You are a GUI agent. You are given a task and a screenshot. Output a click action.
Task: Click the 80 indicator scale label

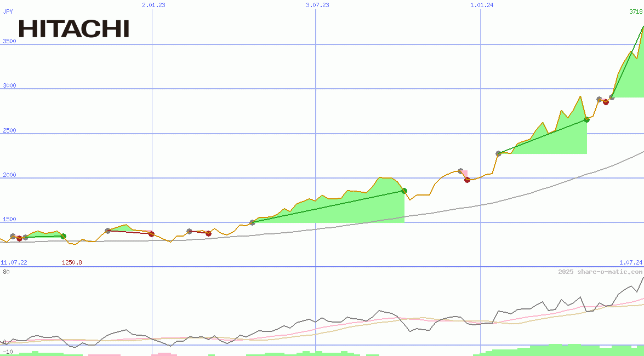pyautogui.click(x=6, y=272)
